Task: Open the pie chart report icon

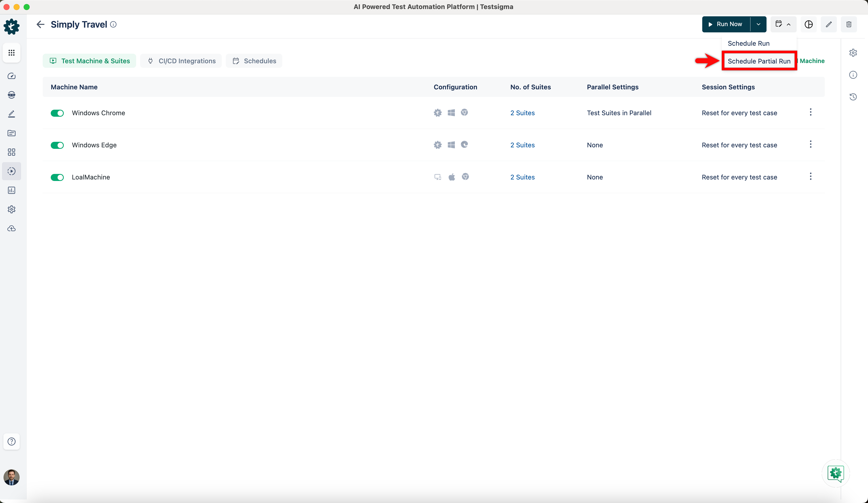Action: pyautogui.click(x=808, y=24)
